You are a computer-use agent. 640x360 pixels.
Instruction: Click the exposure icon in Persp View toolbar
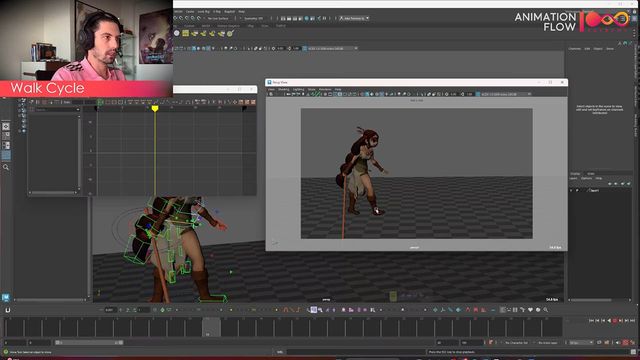point(447,94)
